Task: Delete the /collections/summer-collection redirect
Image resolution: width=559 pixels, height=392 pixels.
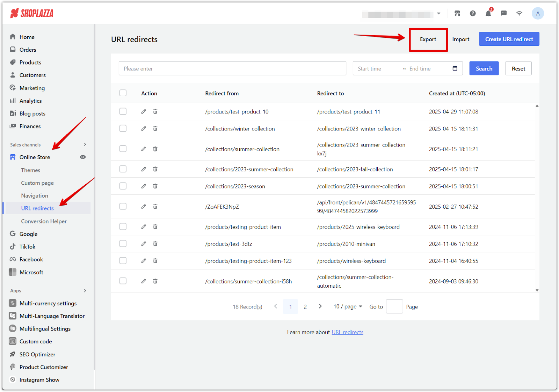Action: 155,149
